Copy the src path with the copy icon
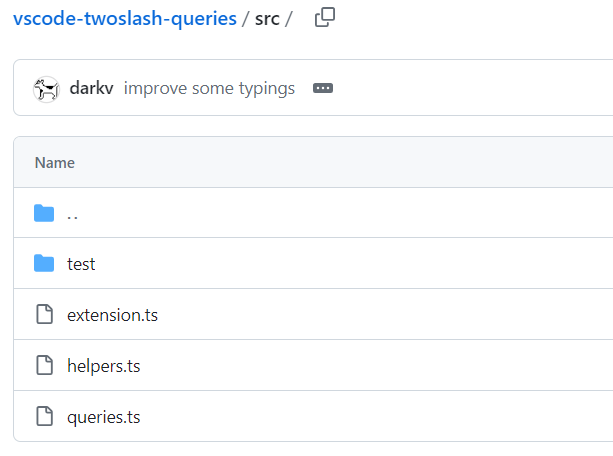Screen dimensions: 613x456 (325, 18)
